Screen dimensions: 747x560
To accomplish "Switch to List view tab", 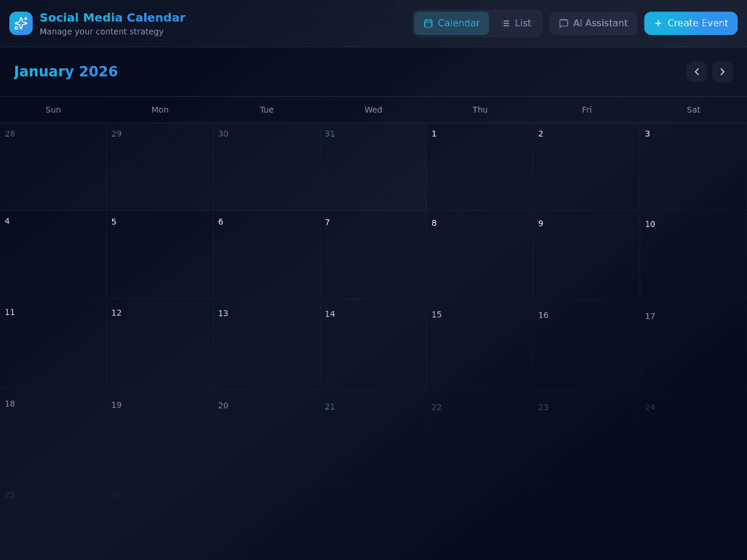I will [x=516, y=23].
